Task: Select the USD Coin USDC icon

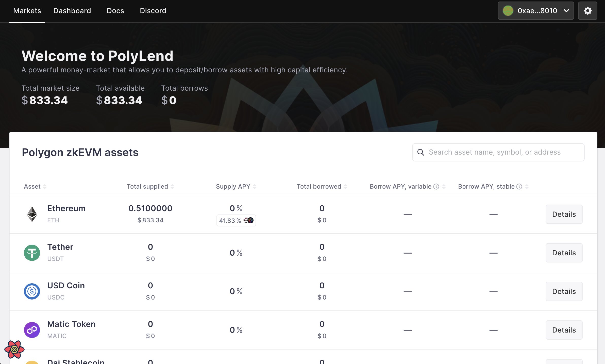Action: [x=32, y=291]
